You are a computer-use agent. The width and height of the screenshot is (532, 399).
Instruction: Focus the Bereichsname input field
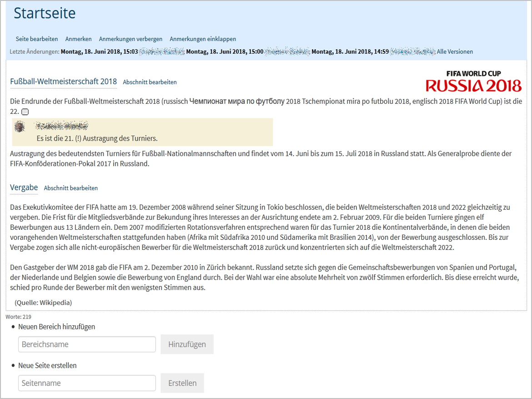[x=87, y=344]
